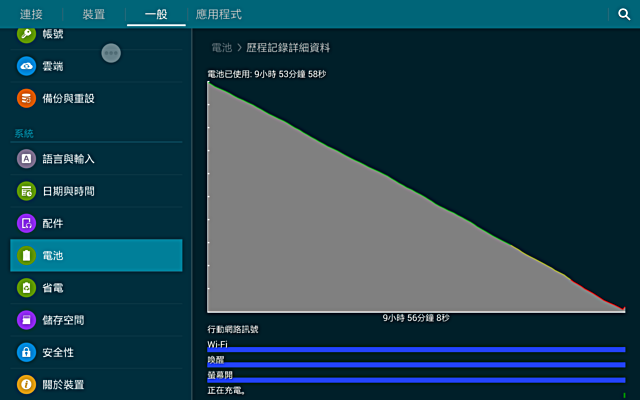Click the 螢幕開 blue activity bar
The width and height of the screenshot is (640, 400).
(x=416, y=380)
